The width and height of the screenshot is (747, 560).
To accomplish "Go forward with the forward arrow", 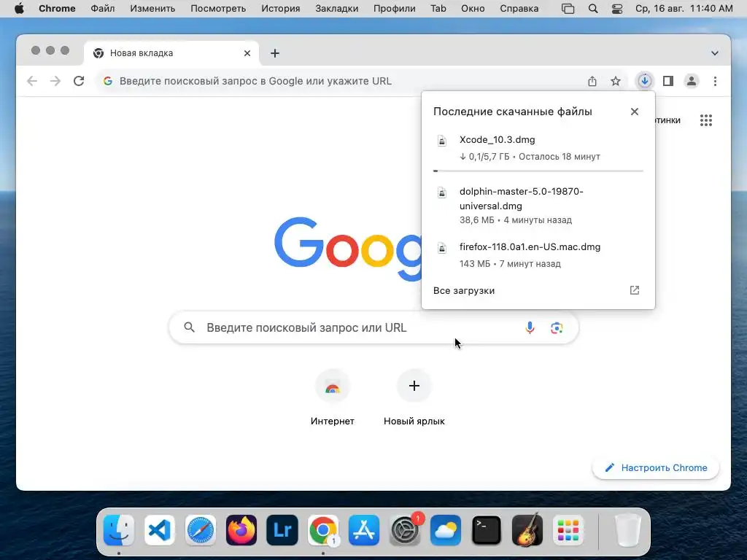I will (x=55, y=81).
